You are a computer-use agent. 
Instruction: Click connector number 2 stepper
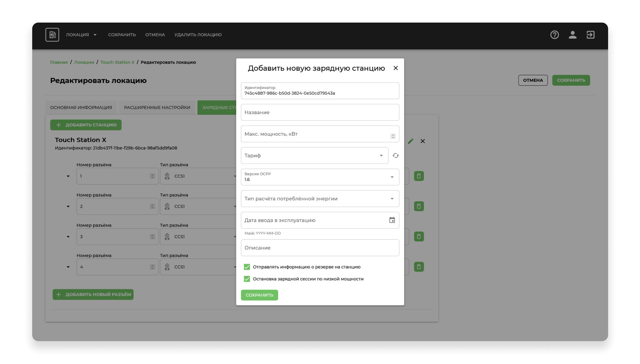click(152, 206)
